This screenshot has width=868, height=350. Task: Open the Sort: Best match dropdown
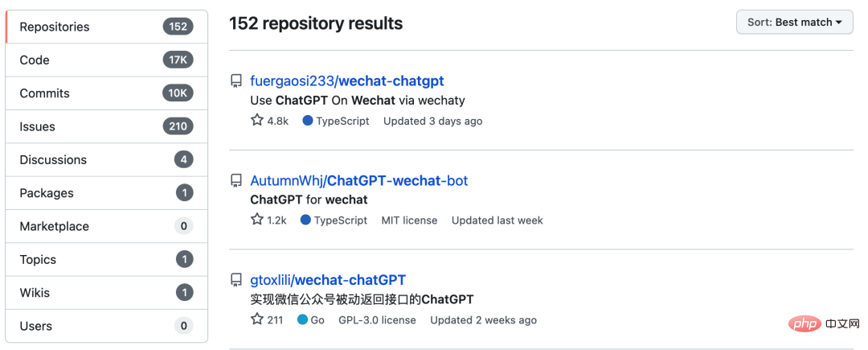[x=794, y=23]
